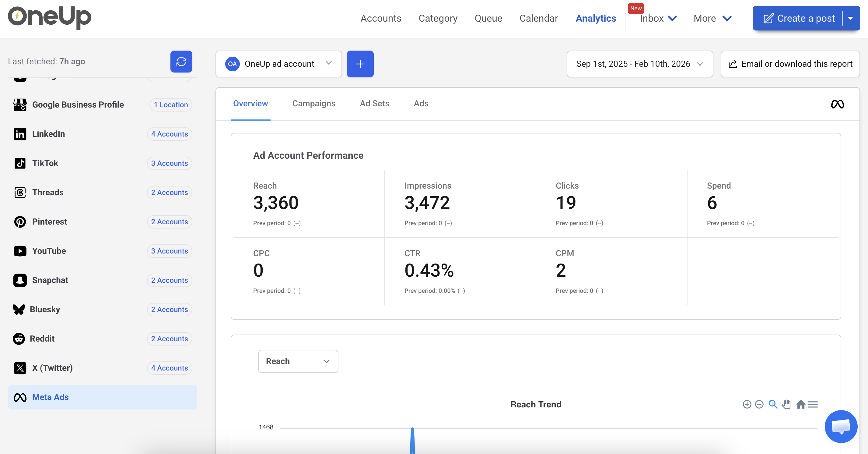Image resolution: width=868 pixels, height=454 pixels.
Task: Select the Reach metric magnifier zoom icon
Action: pos(773,404)
